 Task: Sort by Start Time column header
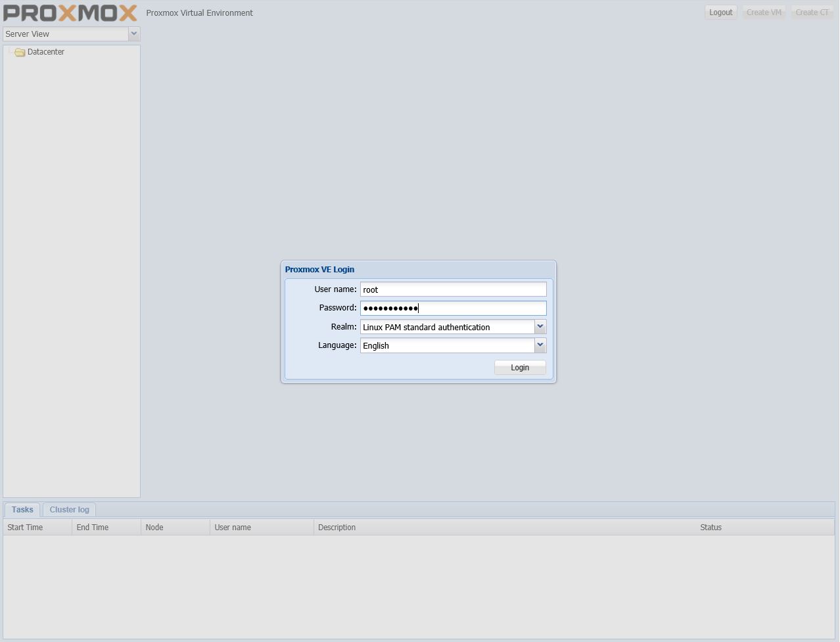[37, 528]
